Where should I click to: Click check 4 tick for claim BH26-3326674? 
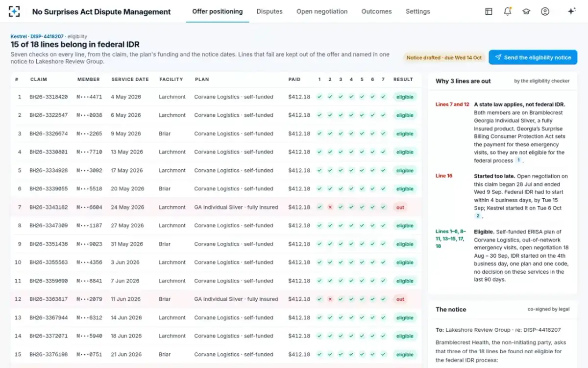point(351,133)
